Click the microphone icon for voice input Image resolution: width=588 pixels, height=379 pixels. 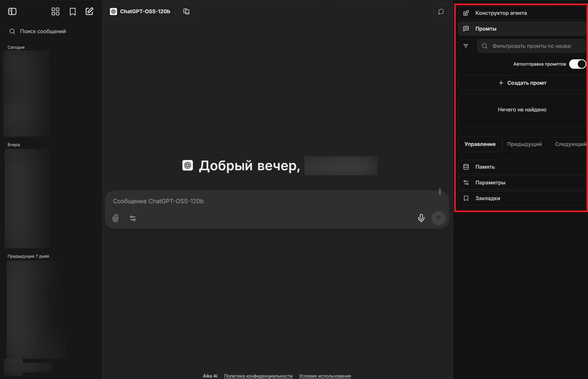421,218
